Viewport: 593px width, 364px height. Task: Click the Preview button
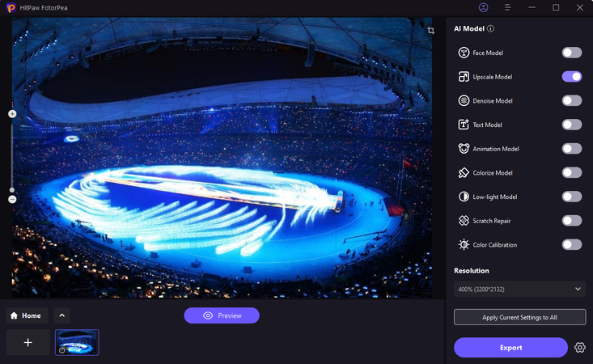[x=222, y=315]
